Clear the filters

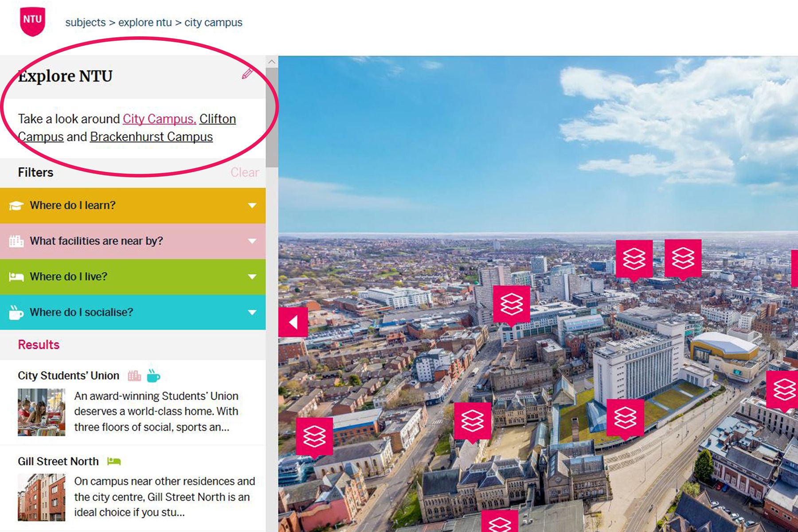point(245,172)
